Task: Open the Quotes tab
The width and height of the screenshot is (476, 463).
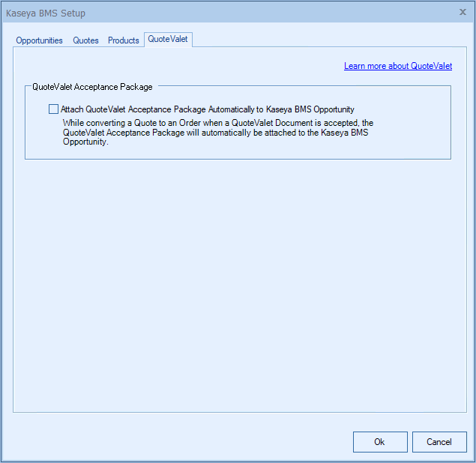Action: tap(85, 40)
